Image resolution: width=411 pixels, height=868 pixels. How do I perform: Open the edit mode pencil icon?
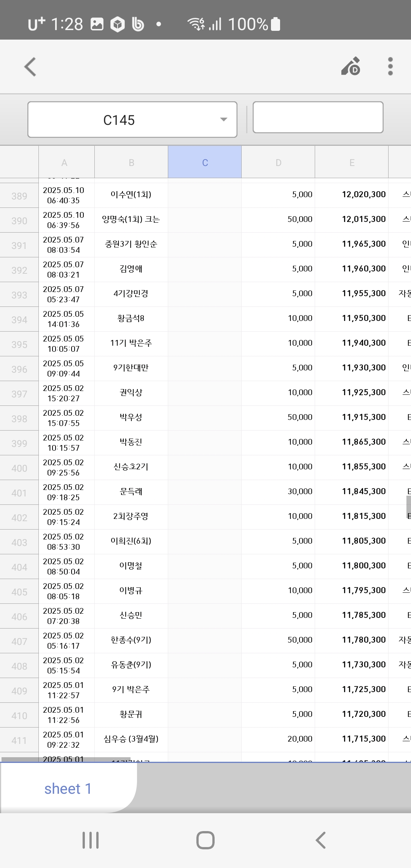(351, 67)
